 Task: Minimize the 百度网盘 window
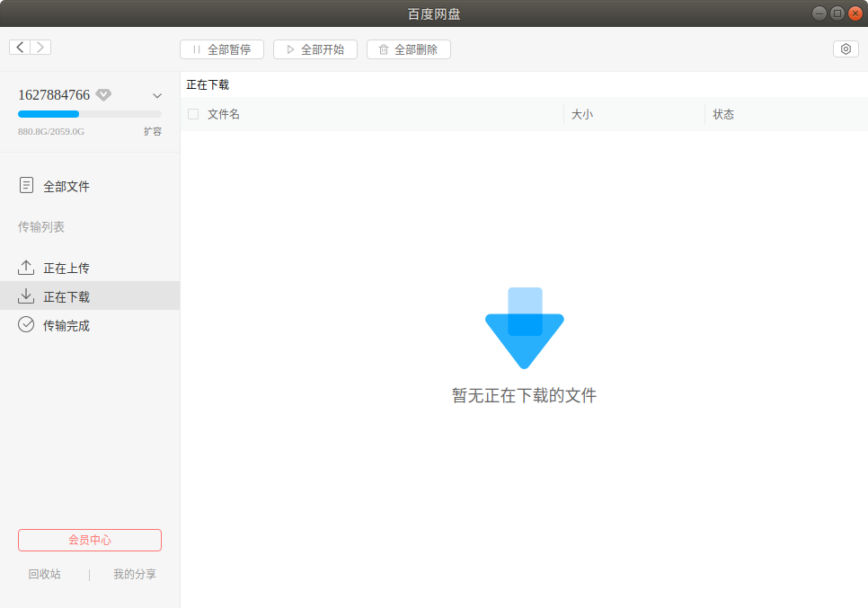pyautogui.click(x=819, y=13)
